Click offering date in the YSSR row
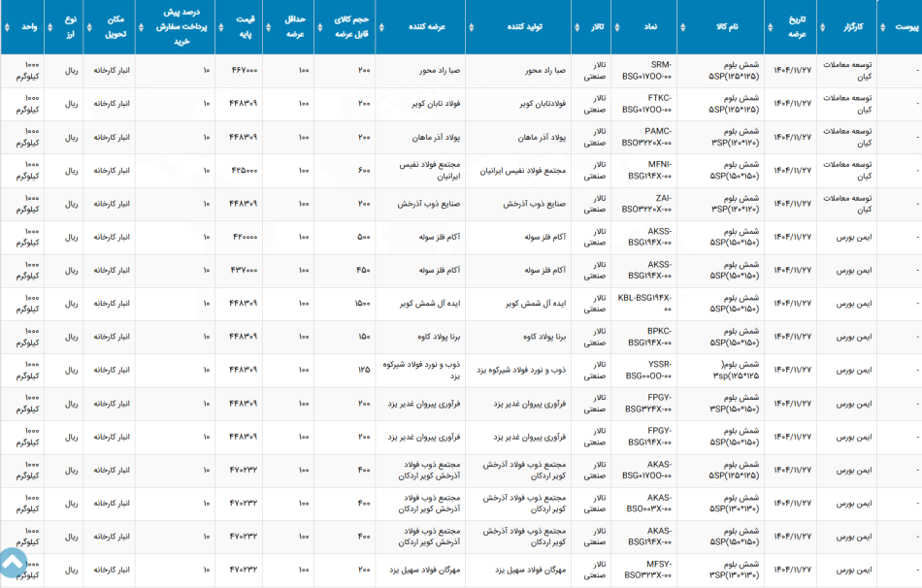This screenshot has width=922, height=588. [792, 370]
